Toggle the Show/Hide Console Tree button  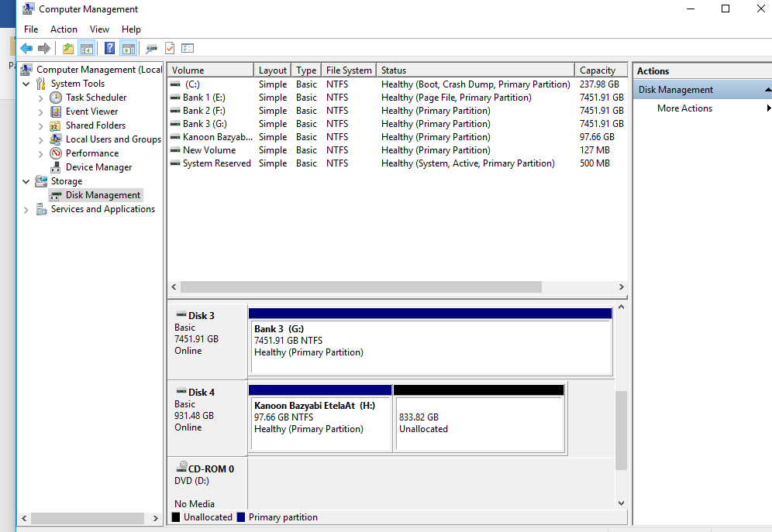(87, 48)
